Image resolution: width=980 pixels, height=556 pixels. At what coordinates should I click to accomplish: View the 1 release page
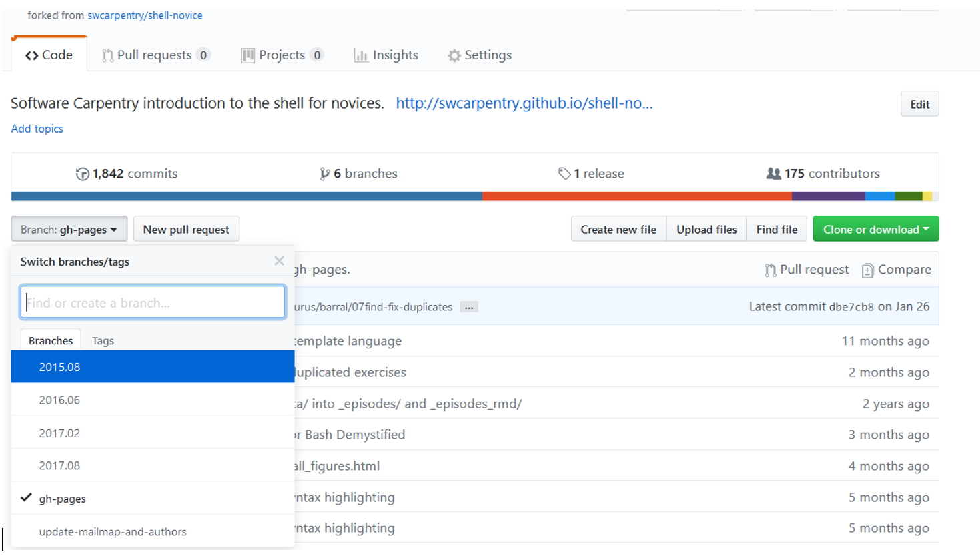coord(591,174)
